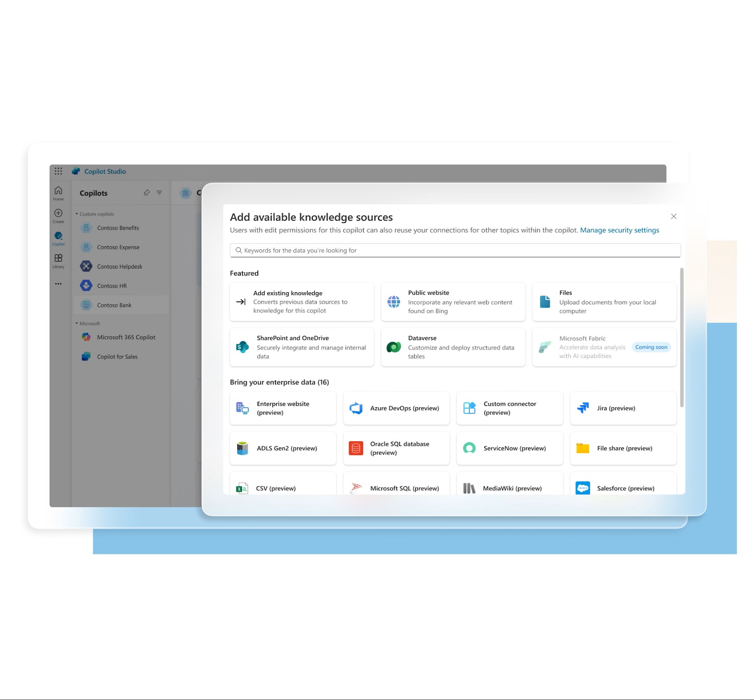
Task: Select Enterprise website (preview)
Action: point(283,408)
